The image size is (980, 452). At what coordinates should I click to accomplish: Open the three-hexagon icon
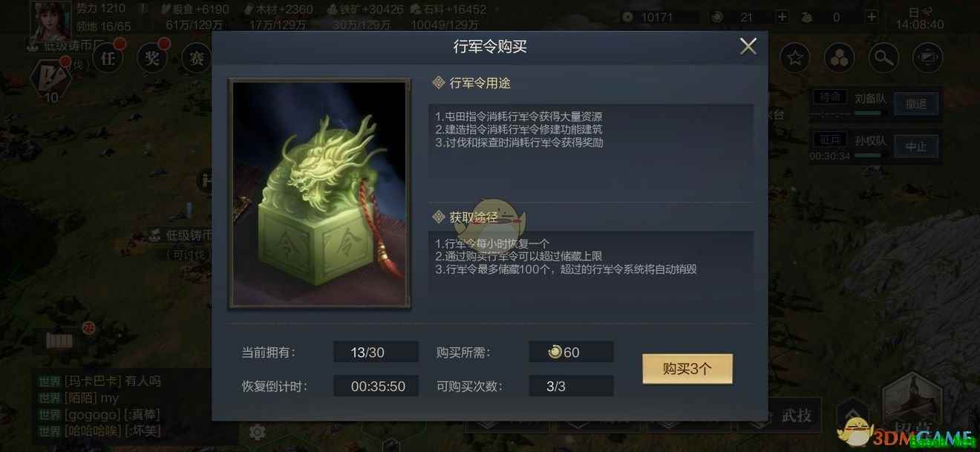click(x=840, y=58)
